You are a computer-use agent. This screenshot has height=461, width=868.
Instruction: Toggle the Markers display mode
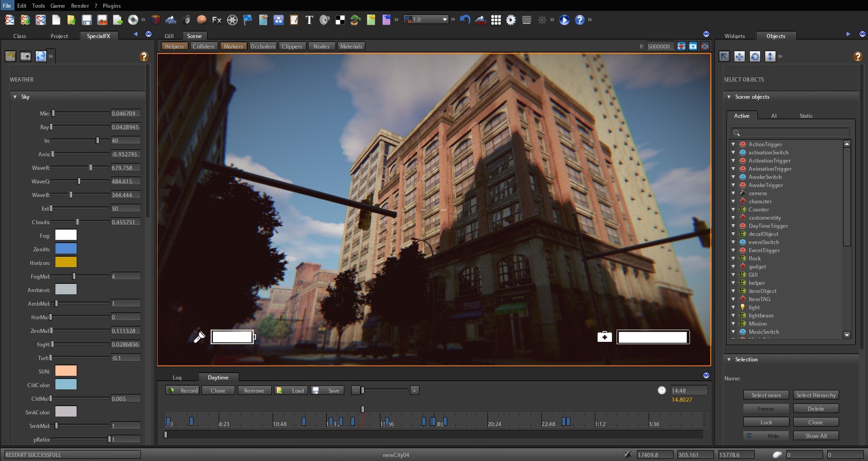click(233, 46)
